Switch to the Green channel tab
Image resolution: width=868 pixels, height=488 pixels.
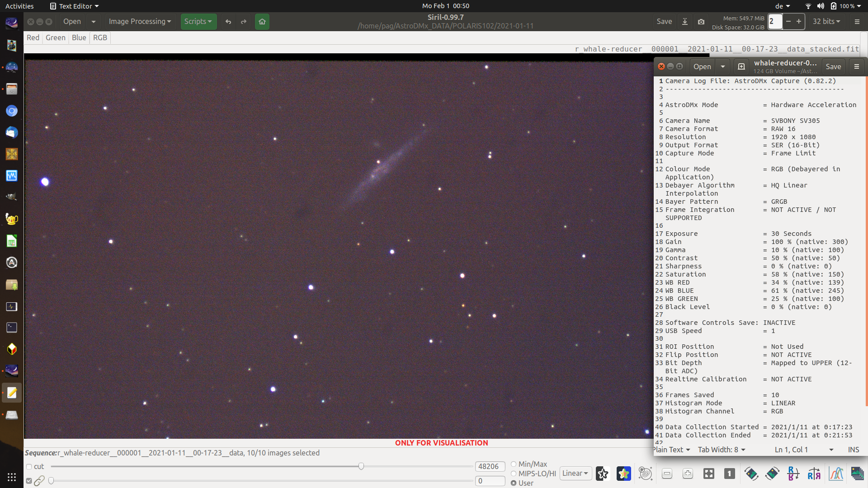click(56, 38)
